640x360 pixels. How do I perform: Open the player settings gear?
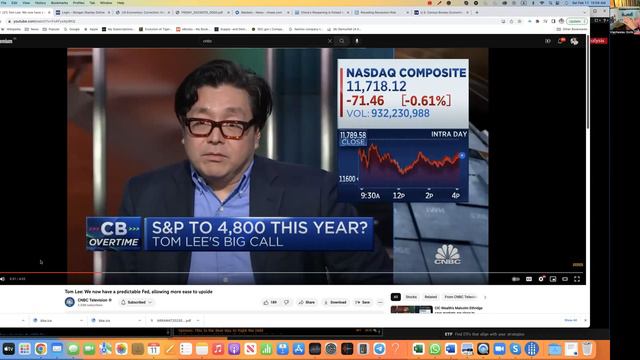click(541, 279)
